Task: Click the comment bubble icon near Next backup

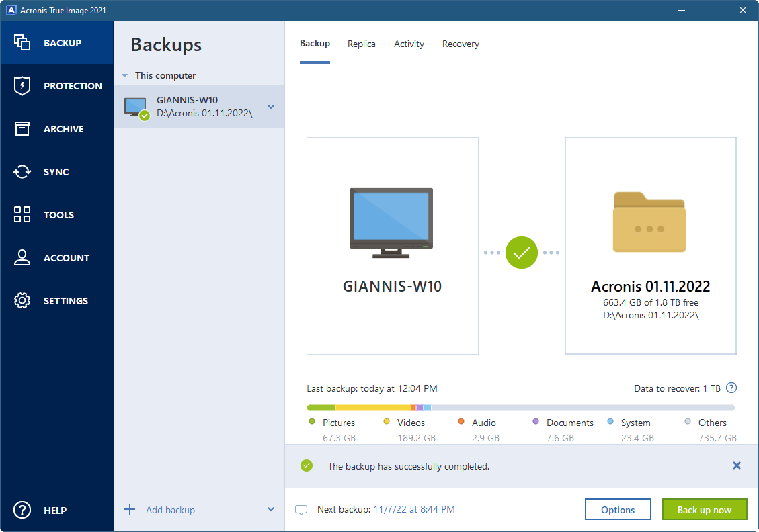Action: click(x=301, y=510)
